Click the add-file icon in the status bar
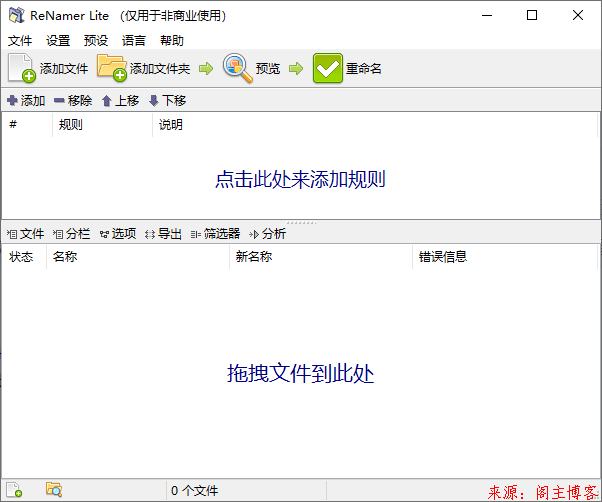Image resolution: width=602 pixels, height=502 pixels. (x=14, y=490)
